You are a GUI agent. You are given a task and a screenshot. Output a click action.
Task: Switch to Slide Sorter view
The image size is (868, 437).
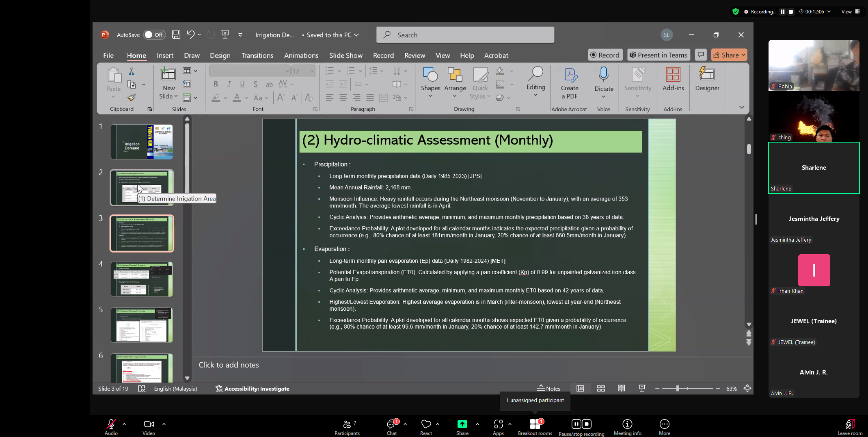tap(601, 389)
